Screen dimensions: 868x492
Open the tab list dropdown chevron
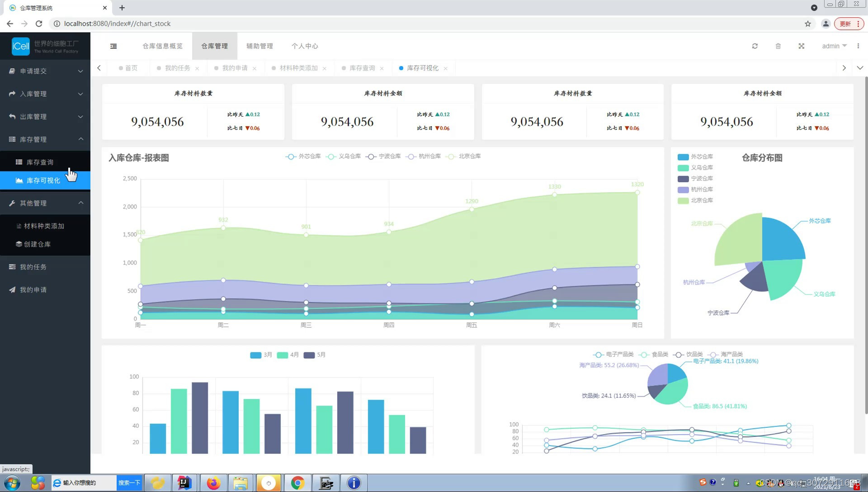(860, 68)
